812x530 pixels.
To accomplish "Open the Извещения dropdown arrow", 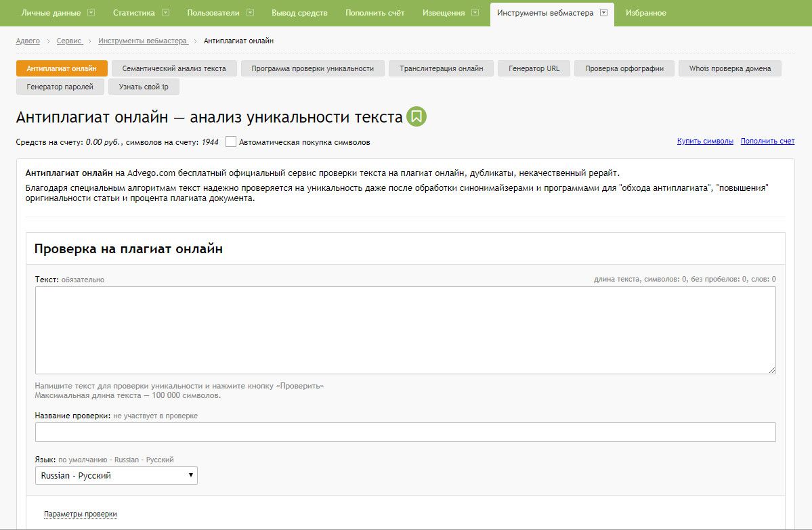I will 475,13.
